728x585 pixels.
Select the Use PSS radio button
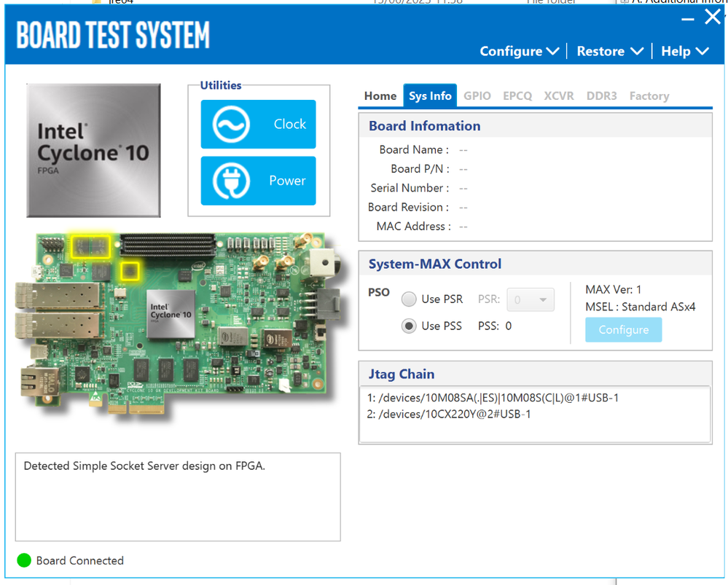409,326
